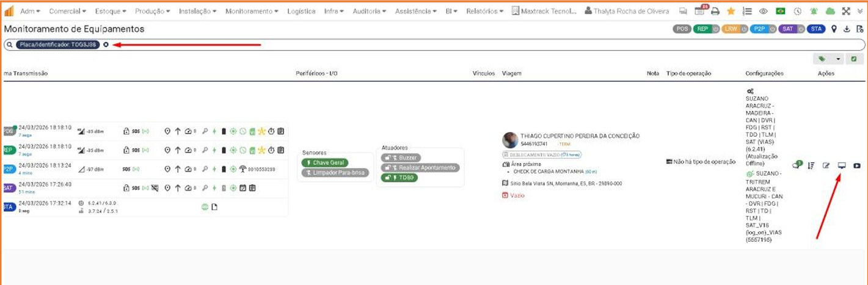Open the Estoque menu

[110, 11]
